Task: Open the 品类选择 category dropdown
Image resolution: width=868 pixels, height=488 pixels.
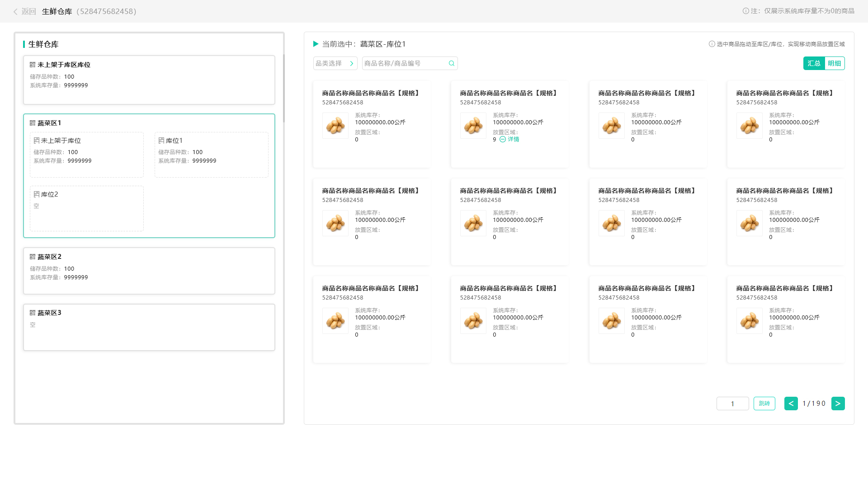Action: tap(335, 64)
